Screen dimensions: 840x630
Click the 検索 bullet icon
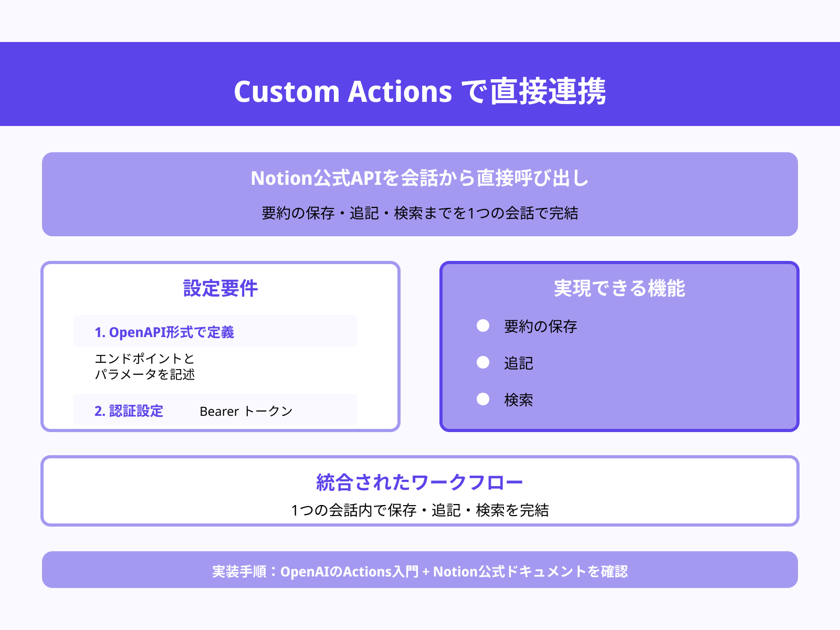[482, 400]
